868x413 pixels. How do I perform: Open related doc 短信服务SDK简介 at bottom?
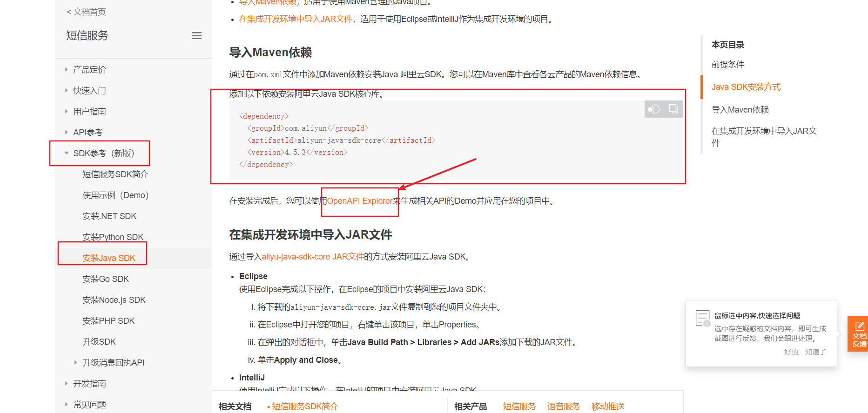pos(305,406)
